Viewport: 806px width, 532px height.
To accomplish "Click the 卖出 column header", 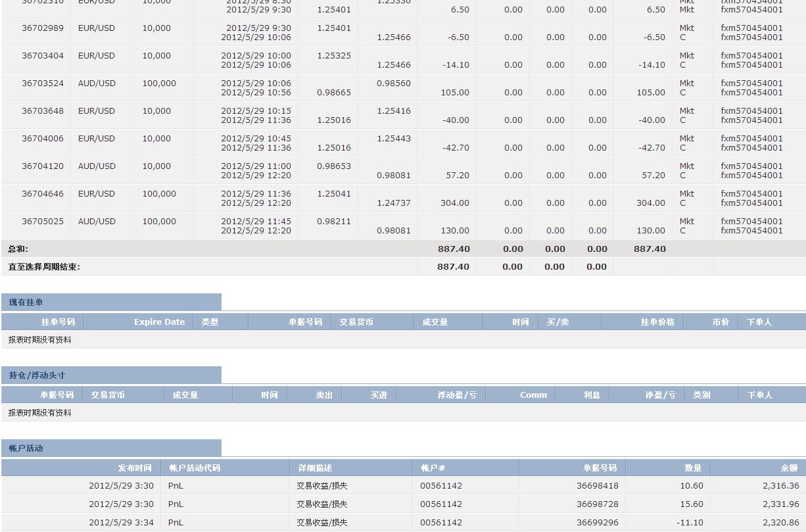I will (x=324, y=395).
